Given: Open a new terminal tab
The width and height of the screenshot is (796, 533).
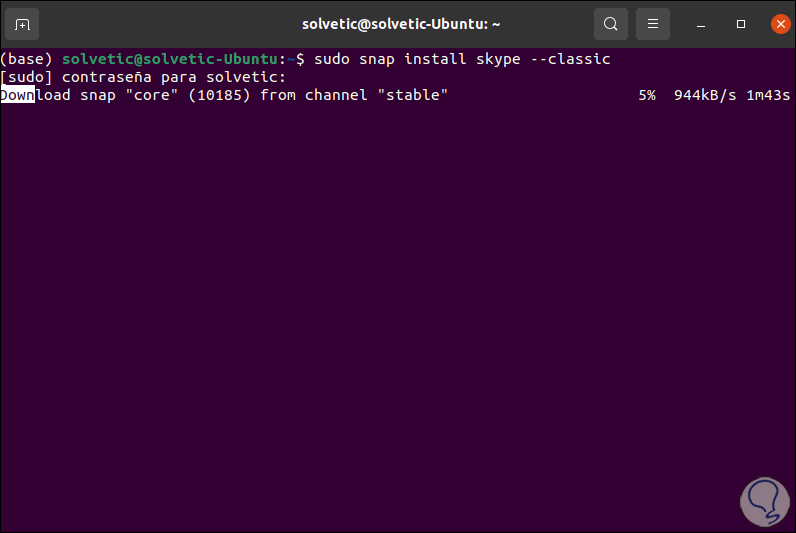Looking at the screenshot, I should [x=22, y=23].
